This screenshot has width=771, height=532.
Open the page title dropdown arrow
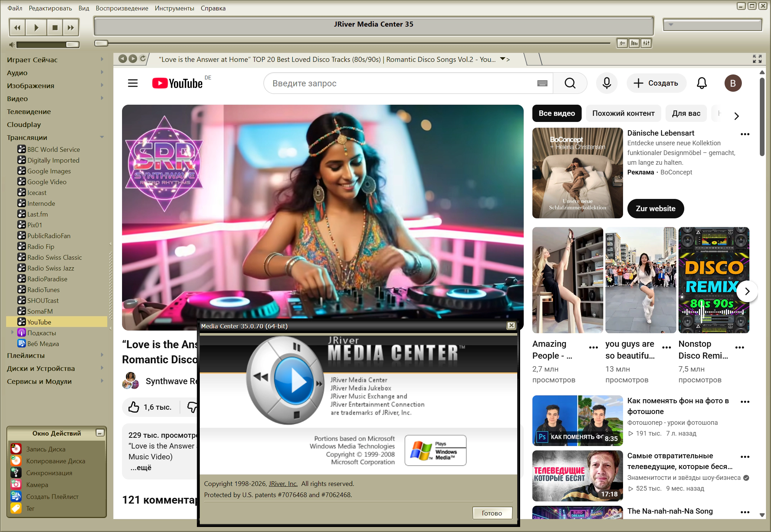click(502, 59)
